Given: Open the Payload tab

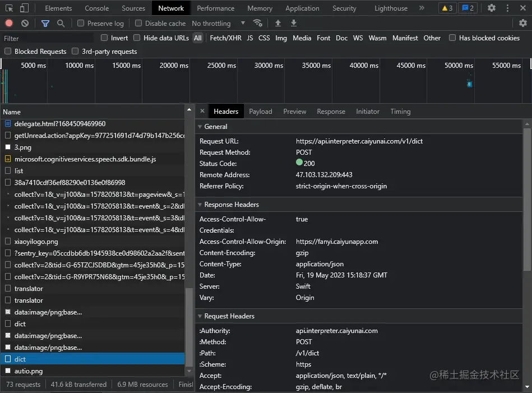Looking at the screenshot, I should coord(261,112).
